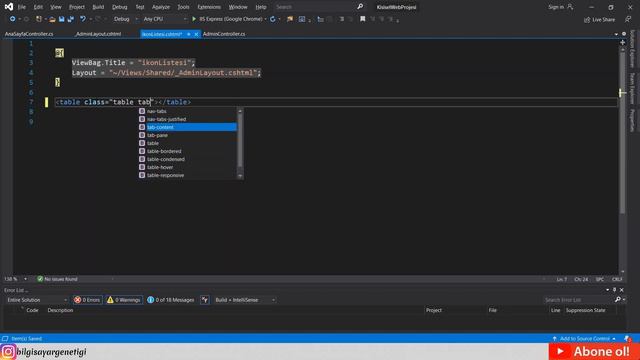Screen dimensions: 640x360
Task: Click the Search Error List input field
Action: pyautogui.click(x=578, y=300)
